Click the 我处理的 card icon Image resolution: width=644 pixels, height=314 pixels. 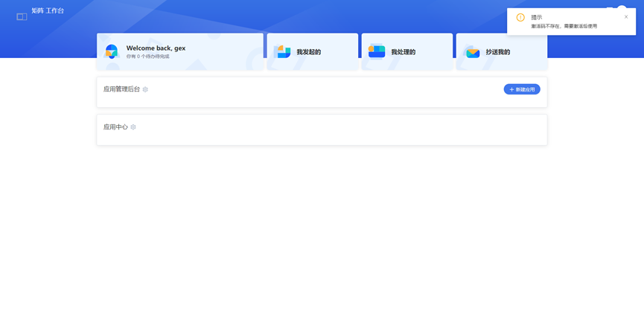[x=377, y=51]
